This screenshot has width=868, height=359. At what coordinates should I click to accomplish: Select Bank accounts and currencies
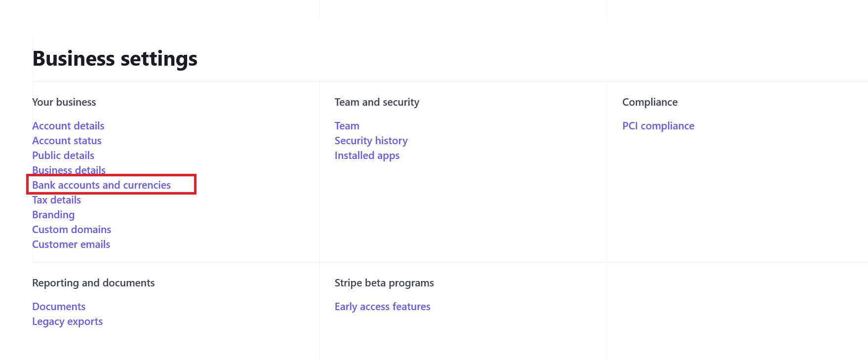[101, 185]
